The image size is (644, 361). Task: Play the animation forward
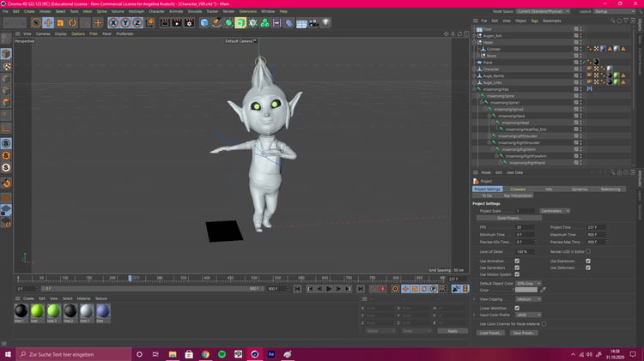pos(329,289)
